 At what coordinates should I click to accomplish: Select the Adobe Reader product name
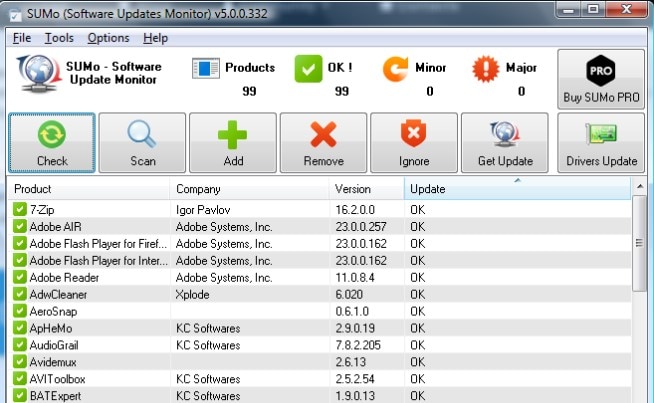click(x=64, y=277)
